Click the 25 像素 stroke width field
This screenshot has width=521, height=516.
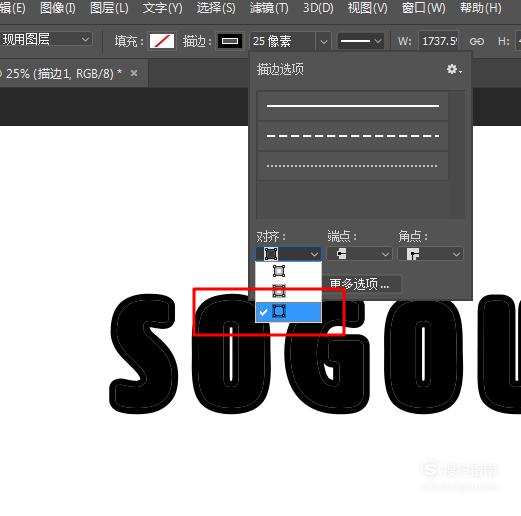pyautogui.click(x=282, y=41)
